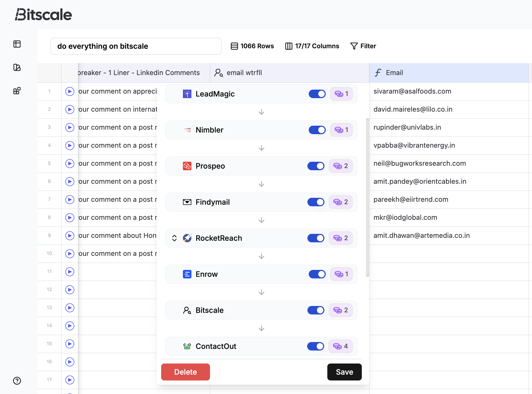Click the Enrow provider icon
The image size is (532, 394).
coord(187,274)
